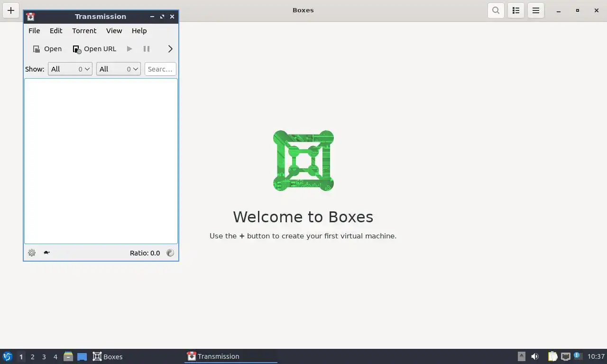Open the start menu on the taskbar
Viewport: 607px width, 364px height.
(x=7, y=356)
